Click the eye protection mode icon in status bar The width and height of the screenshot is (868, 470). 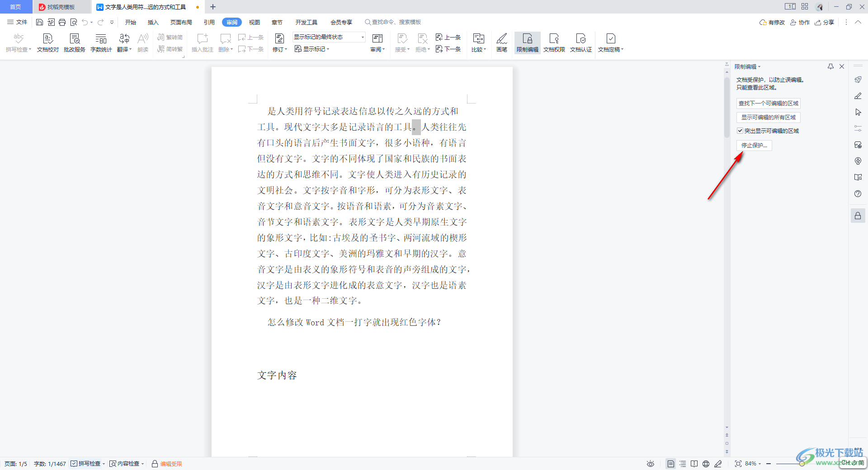pyautogui.click(x=650, y=464)
